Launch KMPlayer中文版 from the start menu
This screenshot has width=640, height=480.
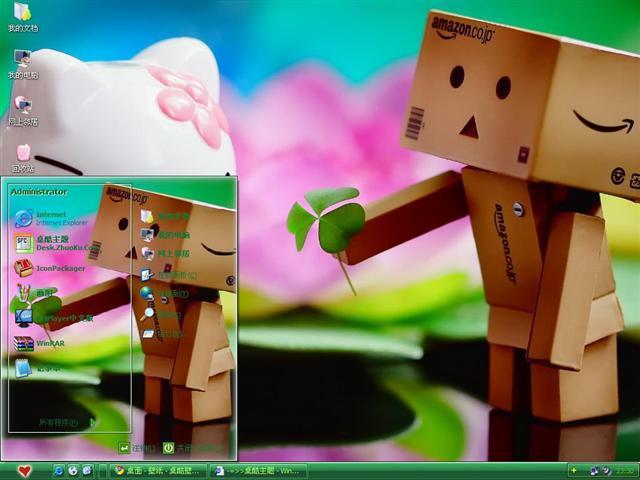coord(54,318)
